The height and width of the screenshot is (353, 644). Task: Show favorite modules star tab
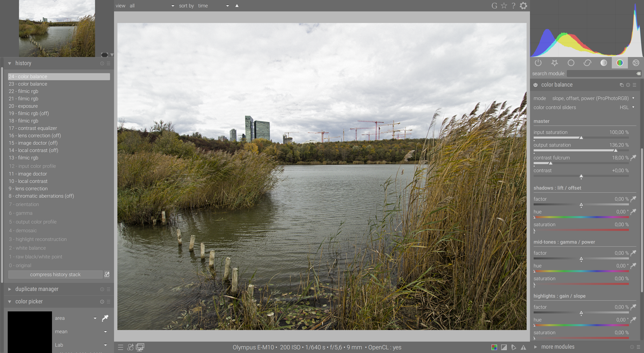pyautogui.click(x=554, y=63)
